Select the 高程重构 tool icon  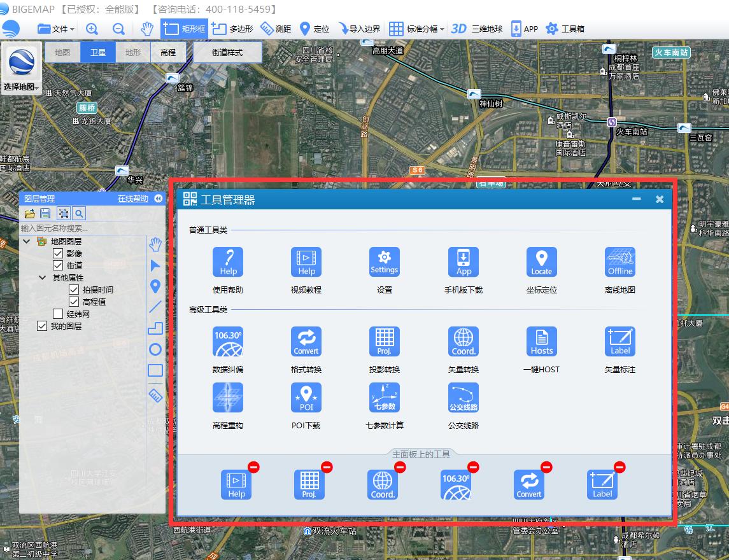tap(228, 398)
